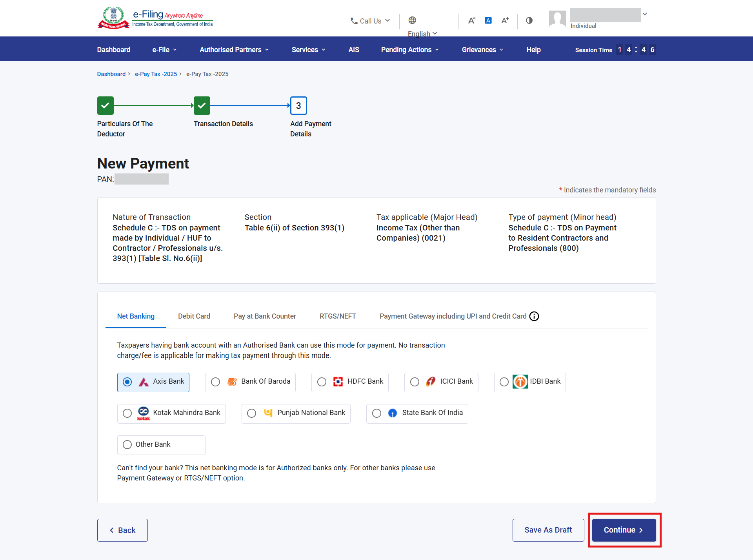
Task: Click the Transaction Details completed step marker
Action: 202,105
